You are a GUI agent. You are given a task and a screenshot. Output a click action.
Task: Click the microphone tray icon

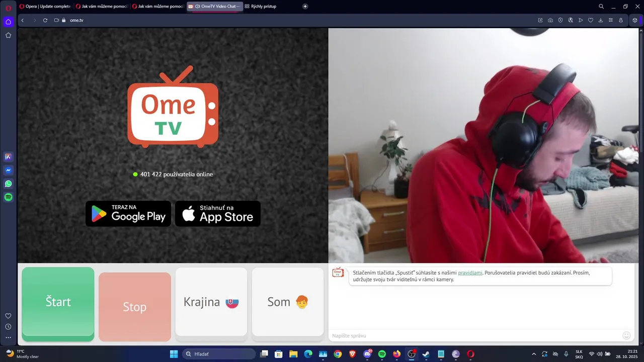pyautogui.click(x=567, y=354)
